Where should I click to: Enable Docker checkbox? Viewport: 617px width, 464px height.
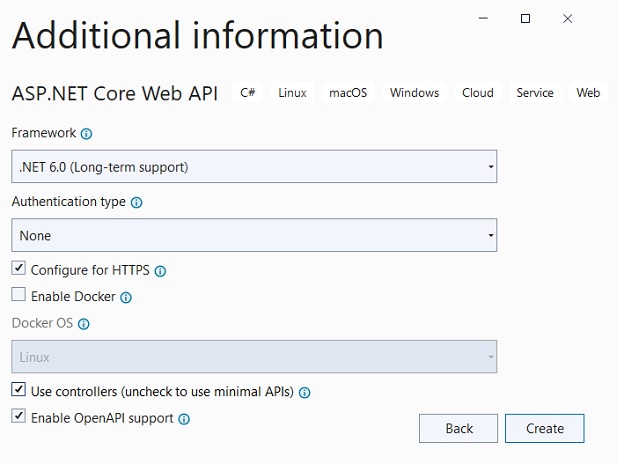point(19,296)
